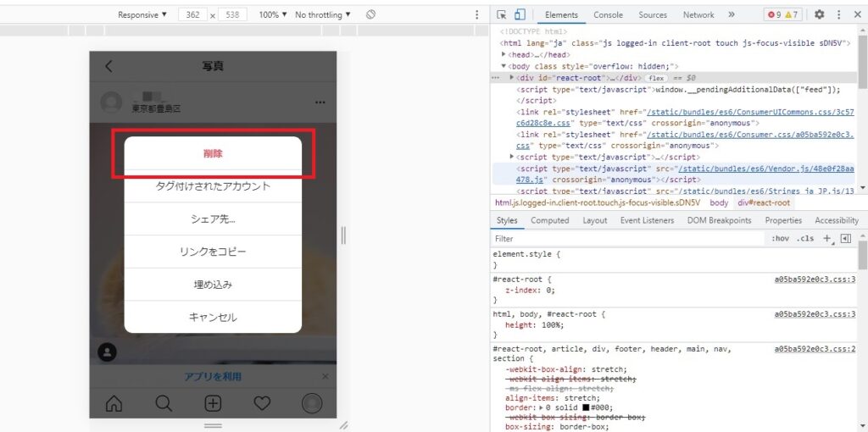868x432 pixels.
Task: Click the flex badge on react-root
Action: (x=655, y=78)
